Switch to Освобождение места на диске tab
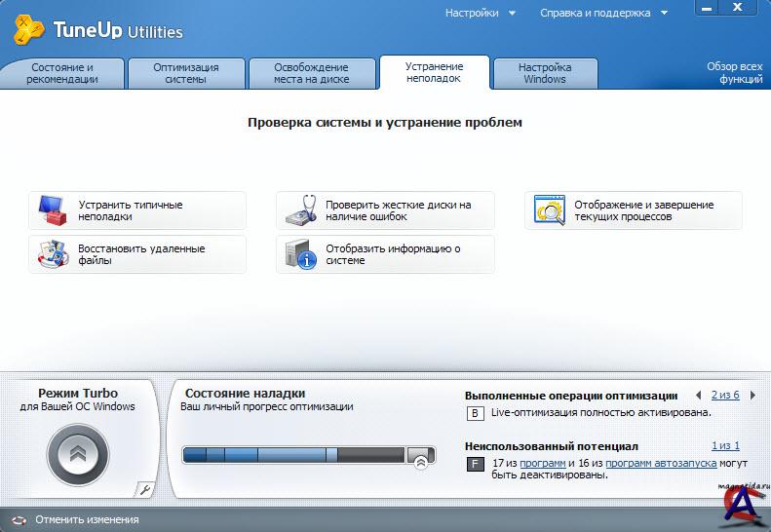The width and height of the screenshot is (771, 532). 311,74
